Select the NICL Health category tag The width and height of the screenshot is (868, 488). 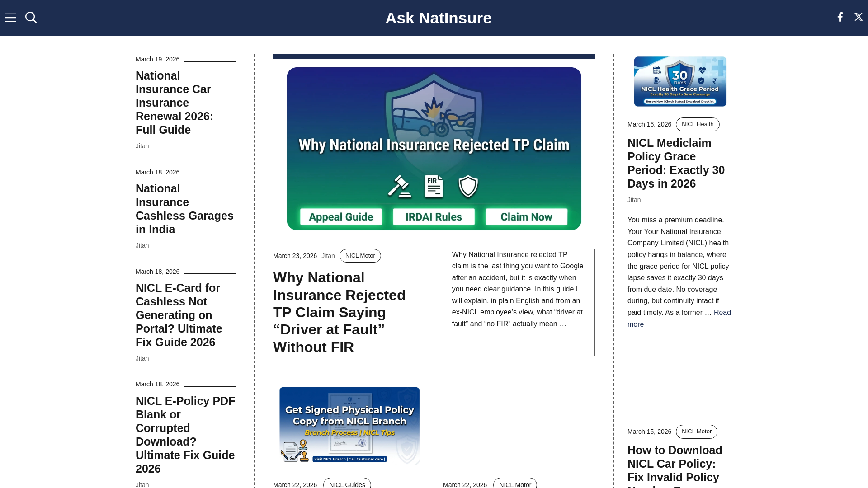tap(698, 124)
